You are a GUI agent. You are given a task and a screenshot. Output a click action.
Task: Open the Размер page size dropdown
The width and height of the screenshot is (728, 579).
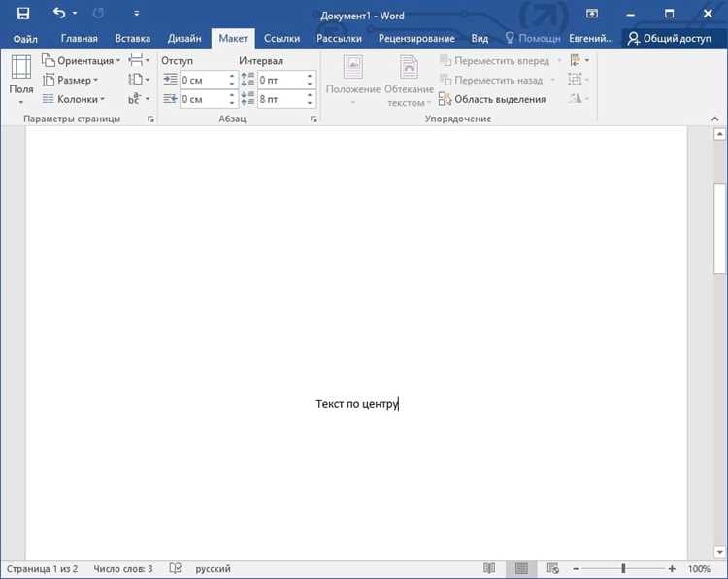click(70, 80)
